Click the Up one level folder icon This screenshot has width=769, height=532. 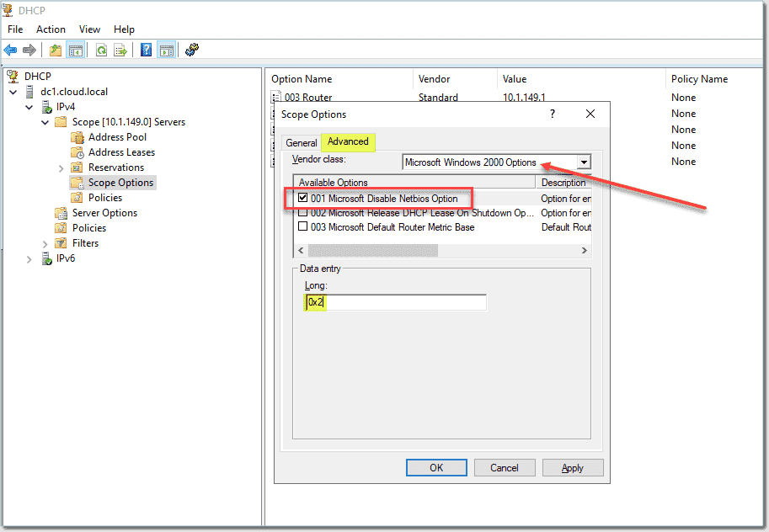click(54, 49)
